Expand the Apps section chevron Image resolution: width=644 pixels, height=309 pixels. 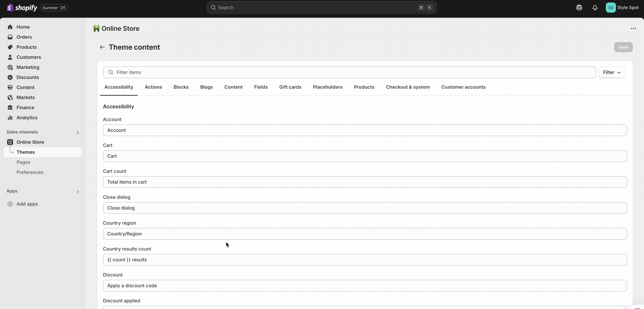78,192
